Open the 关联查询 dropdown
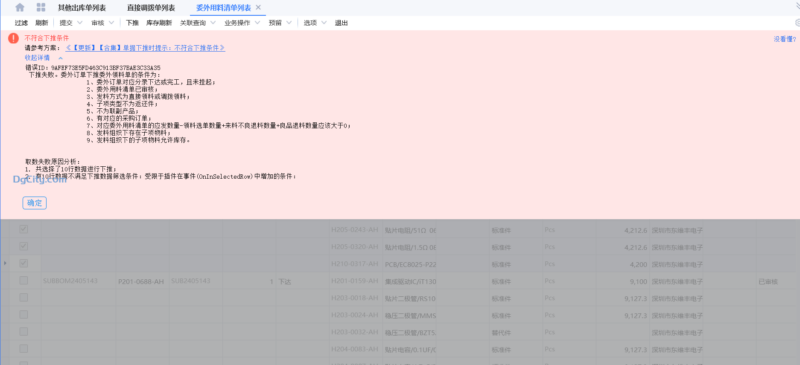 pyautogui.click(x=197, y=23)
